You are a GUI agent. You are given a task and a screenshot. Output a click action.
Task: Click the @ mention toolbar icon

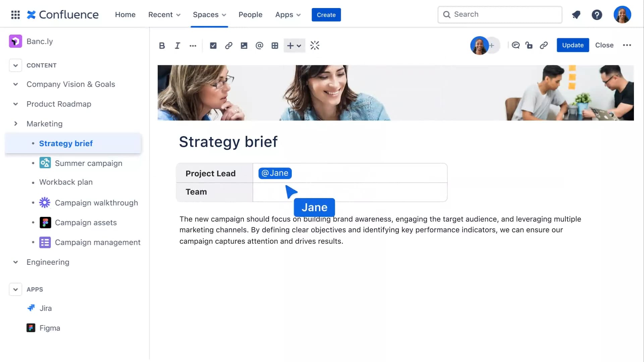(x=259, y=46)
